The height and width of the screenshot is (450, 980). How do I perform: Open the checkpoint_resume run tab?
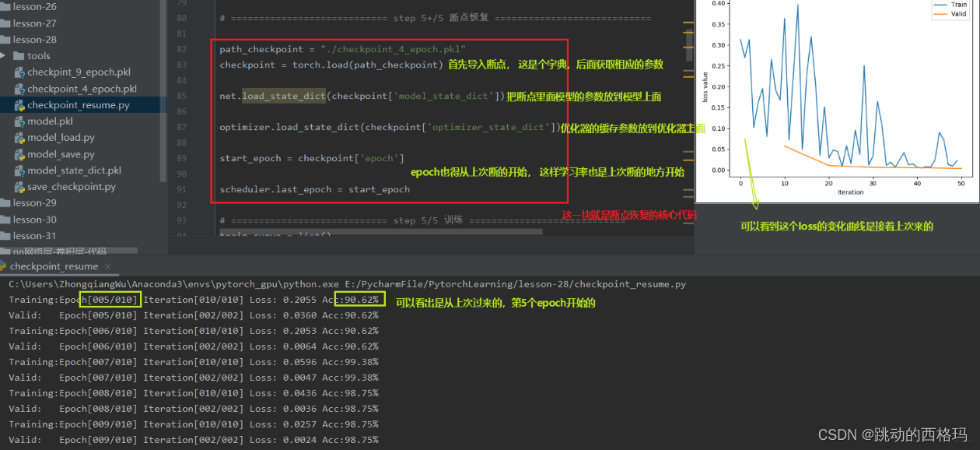(54, 266)
